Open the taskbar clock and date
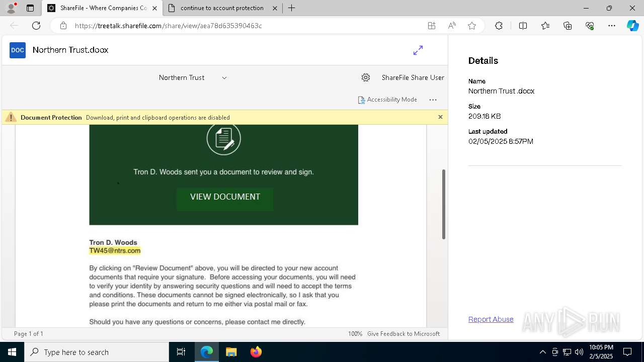The image size is (644, 362). point(601,352)
